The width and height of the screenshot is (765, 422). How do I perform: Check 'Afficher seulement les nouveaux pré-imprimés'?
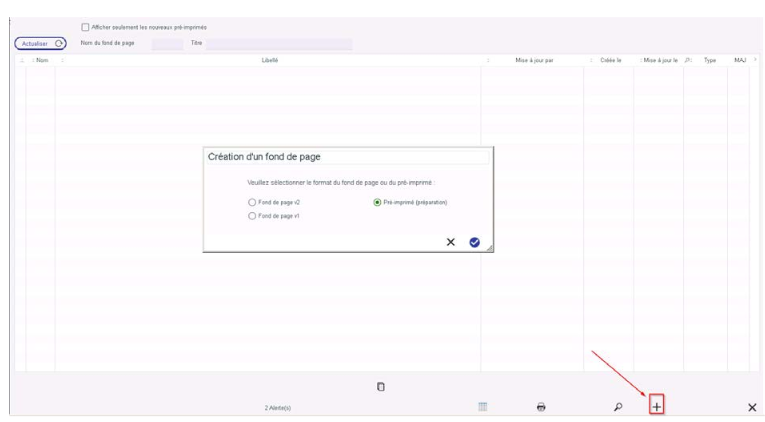85,27
